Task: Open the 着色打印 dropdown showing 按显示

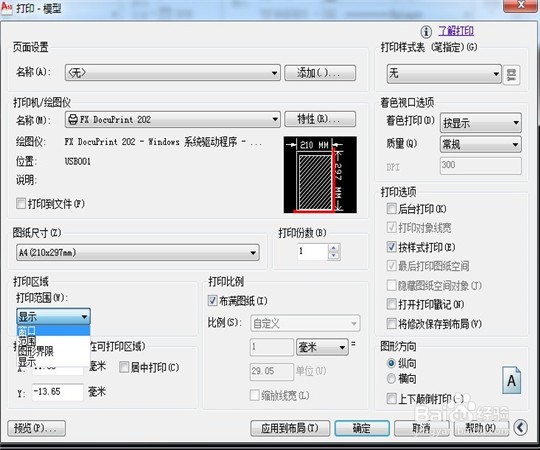Action: point(481,123)
